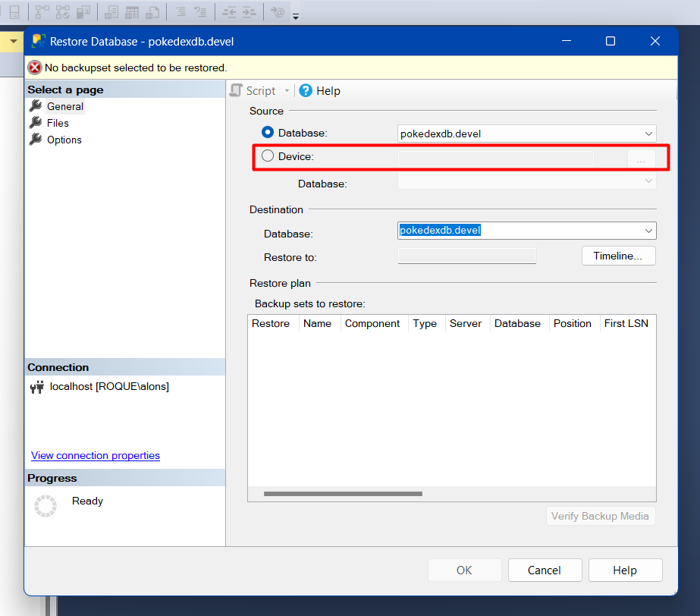Click the wrench icon beside General
This screenshot has width=700, height=616.
click(36, 106)
